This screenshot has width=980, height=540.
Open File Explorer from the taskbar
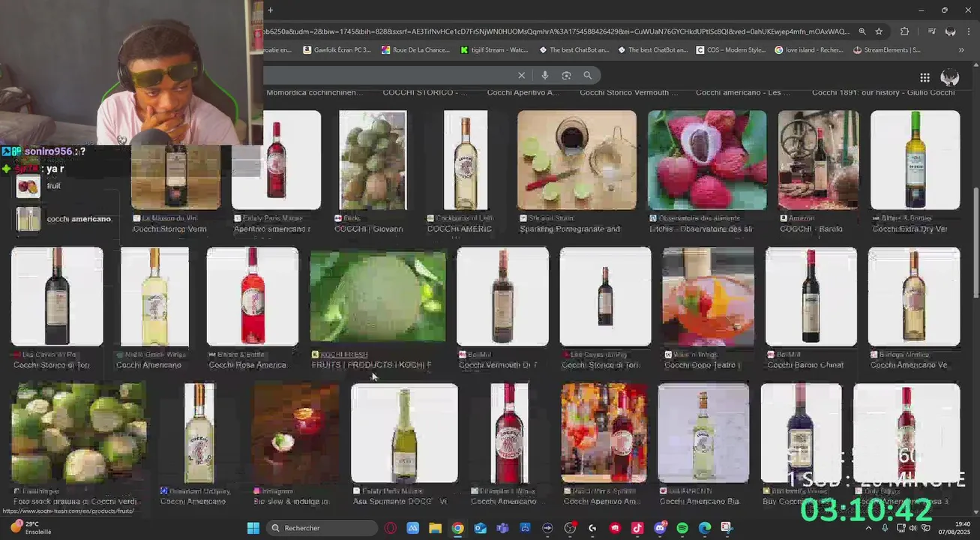[x=435, y=528]
